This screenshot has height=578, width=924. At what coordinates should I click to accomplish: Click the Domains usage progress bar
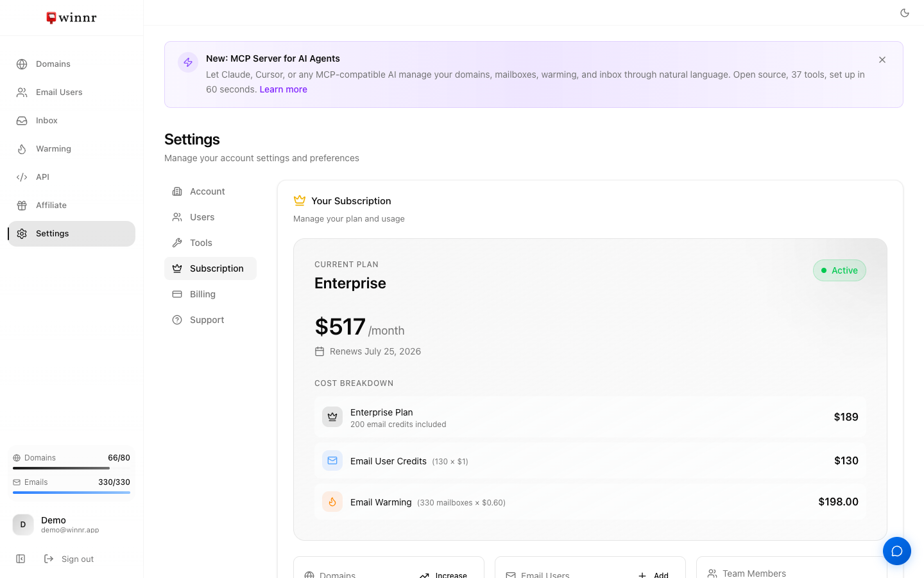71,468
